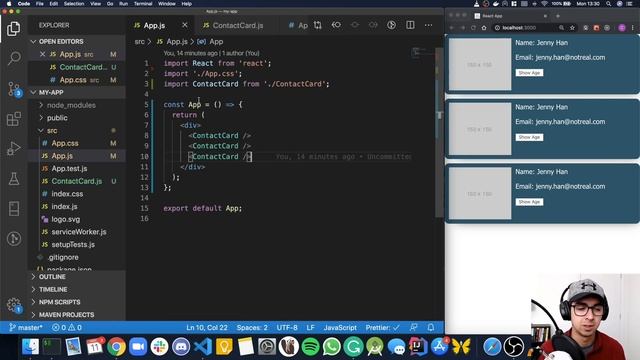Reload the localhost page in browser
640x360 pixels.
[x=473, y=28]
